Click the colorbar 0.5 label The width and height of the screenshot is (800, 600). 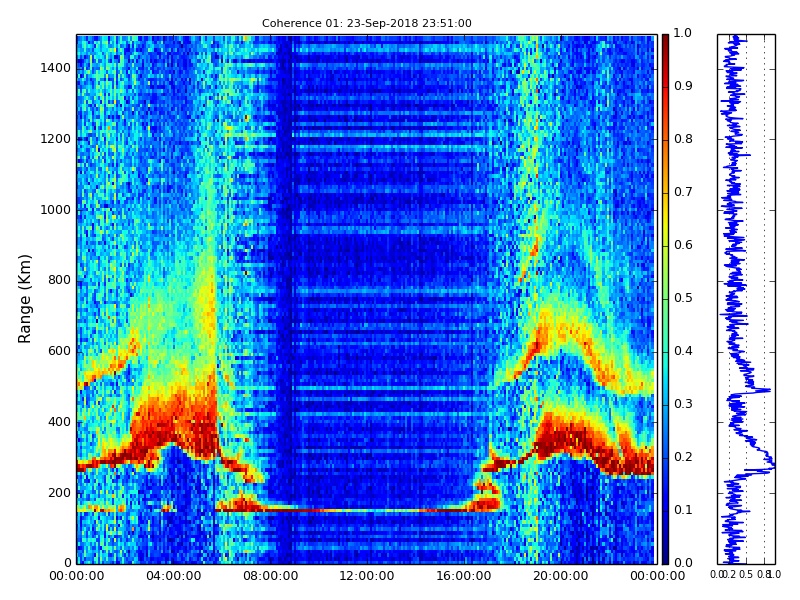click(683, 298)
